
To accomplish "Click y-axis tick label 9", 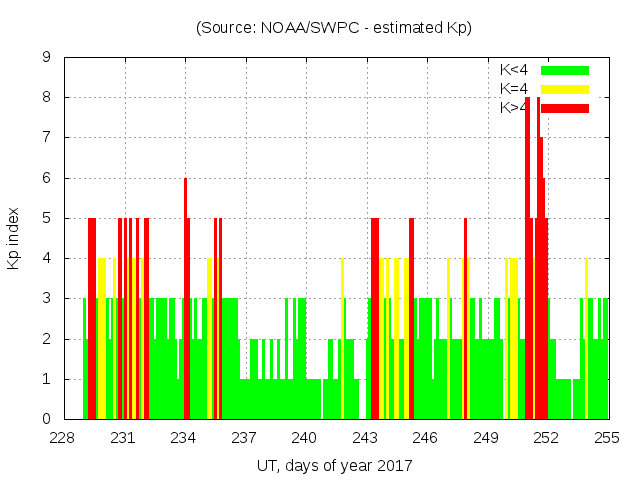I will tap(47, 58).
